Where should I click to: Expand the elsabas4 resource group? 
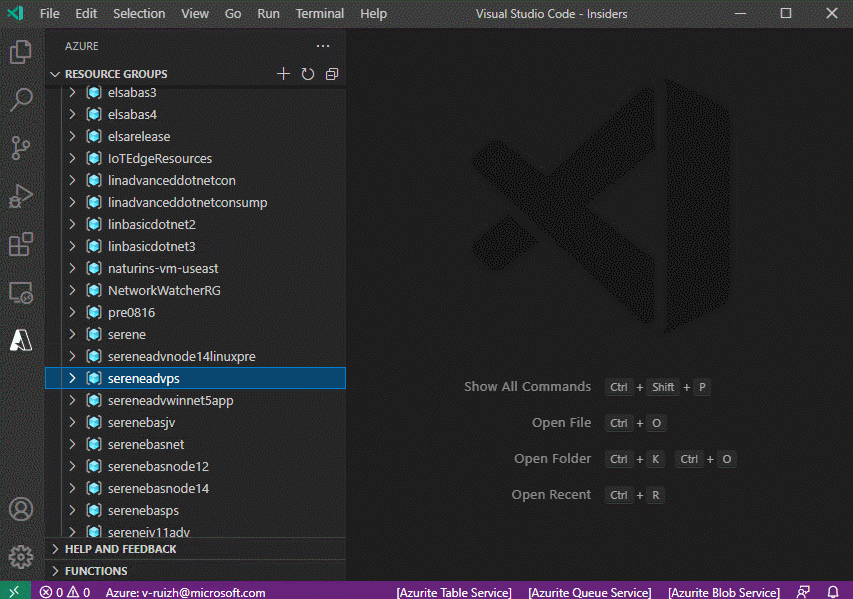point(72,114)
